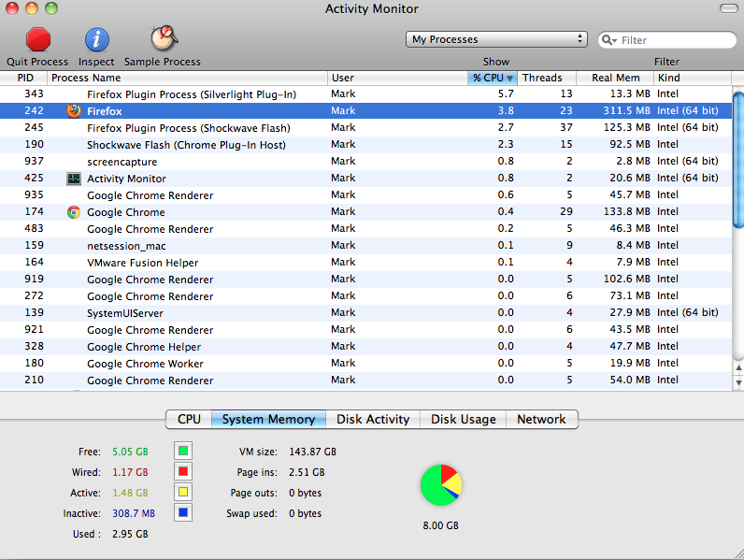
Task: Select Google Chrome Renderer with PID 921
Action: pos(365,330)
